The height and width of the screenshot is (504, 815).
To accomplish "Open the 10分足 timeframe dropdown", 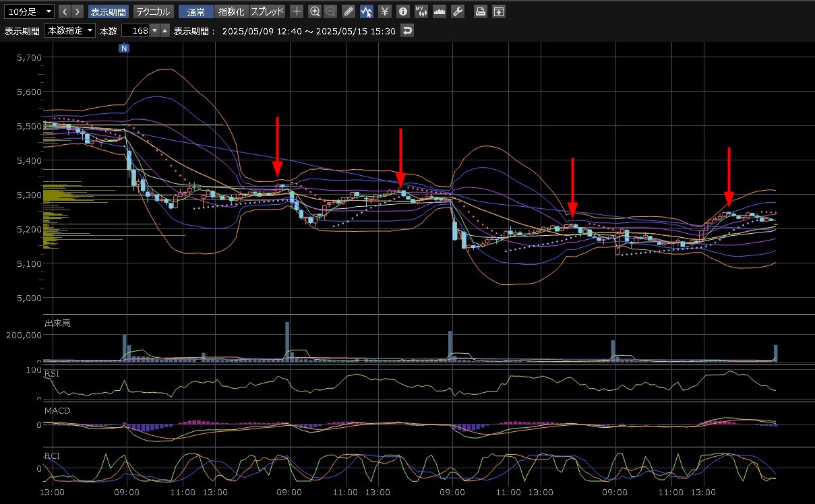I will [30, 11].
